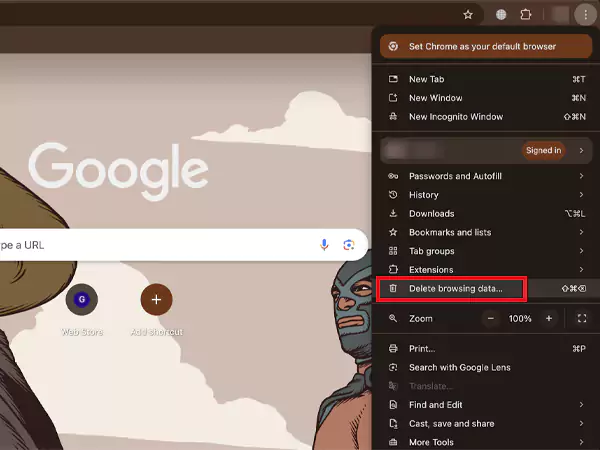Click the incognito icon beside New Incognito Window
600x450 pixels.
click(x=393, y=116)
